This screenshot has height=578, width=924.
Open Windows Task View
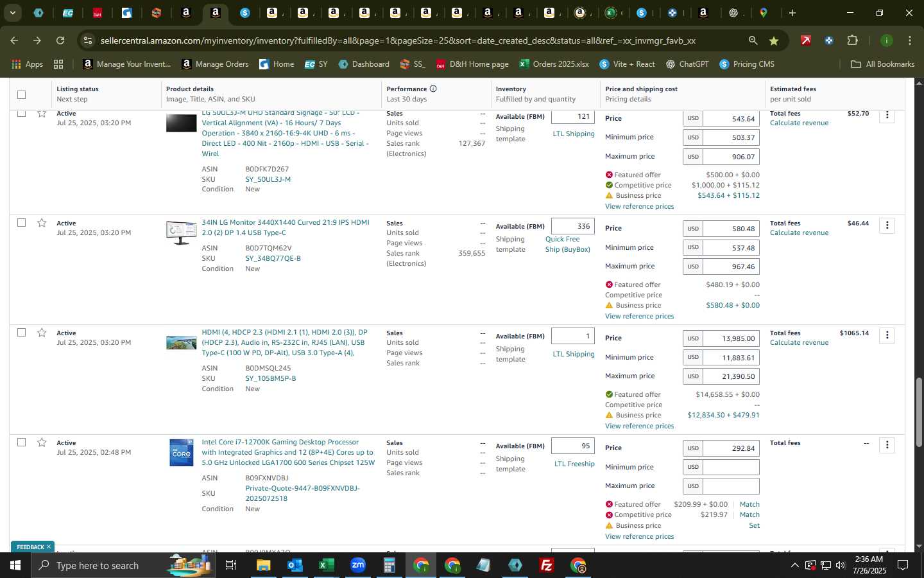pyautogui.click(x=231, y=565)
